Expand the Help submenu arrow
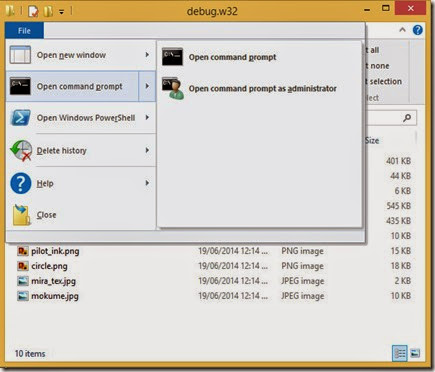Viewport: 435px width, 372px height. (x=147, y=183)
